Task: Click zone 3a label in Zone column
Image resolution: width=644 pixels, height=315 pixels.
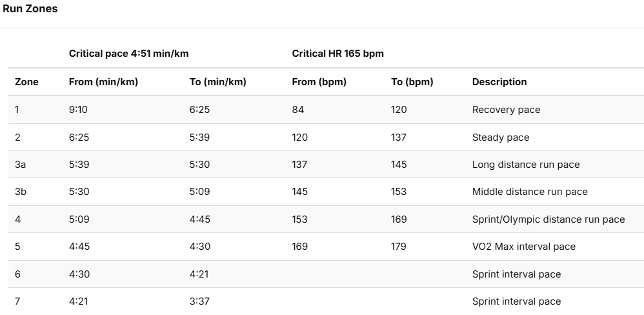Action: tap(21, 165)
